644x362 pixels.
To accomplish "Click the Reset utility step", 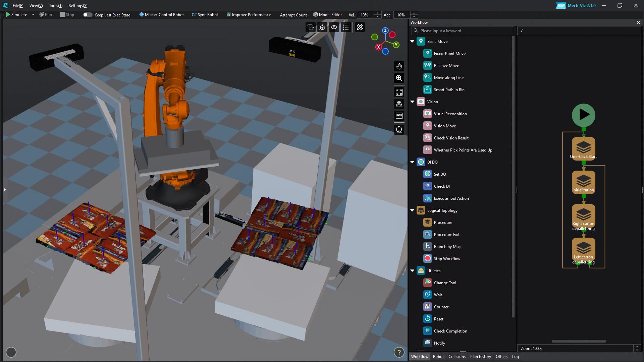I will pos(438,319).
